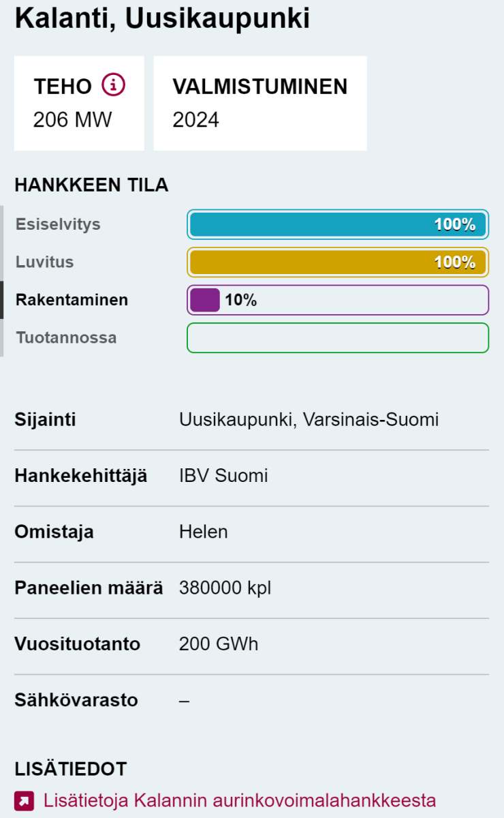
Task: Click the info icon next to TEHO
Action: click(x=114, y=85)
